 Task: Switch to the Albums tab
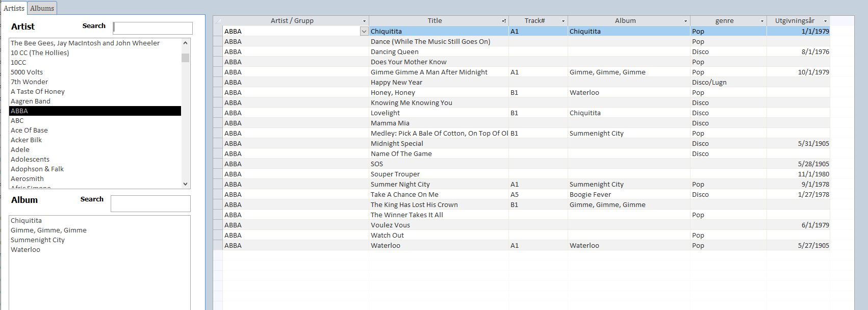42,8
